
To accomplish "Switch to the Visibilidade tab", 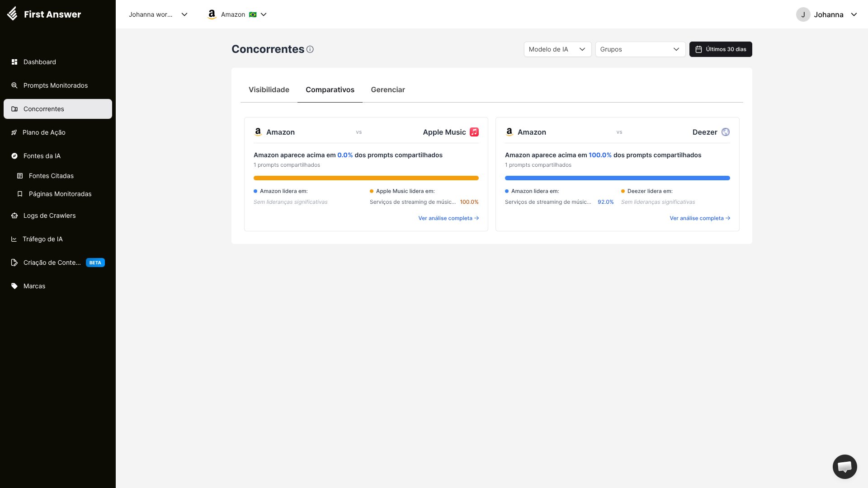I will (269, 89).
